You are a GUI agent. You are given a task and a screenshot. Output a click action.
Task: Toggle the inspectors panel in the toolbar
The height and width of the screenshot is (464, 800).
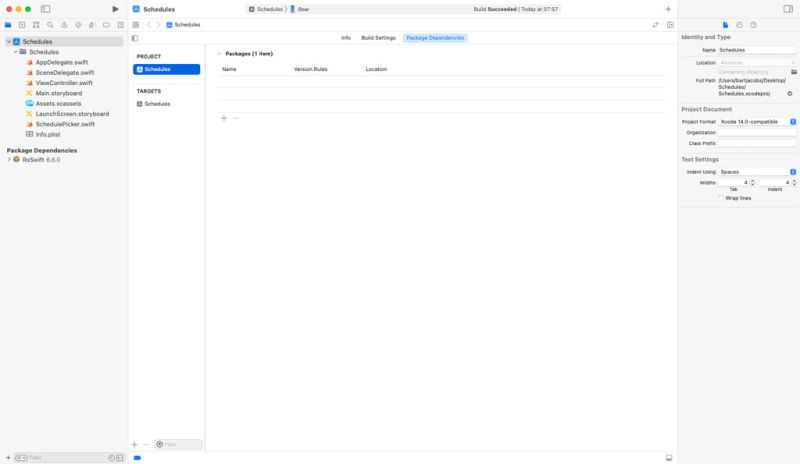pos(788,9)
